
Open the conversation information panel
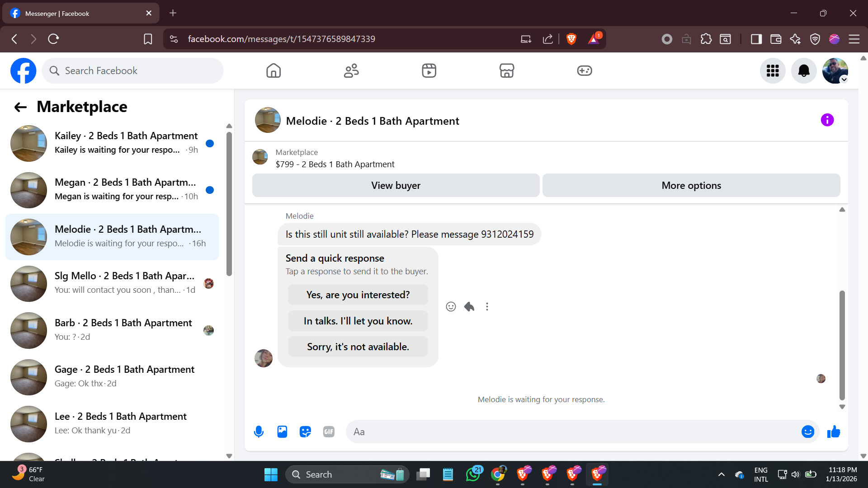click(x=827, y=120)
